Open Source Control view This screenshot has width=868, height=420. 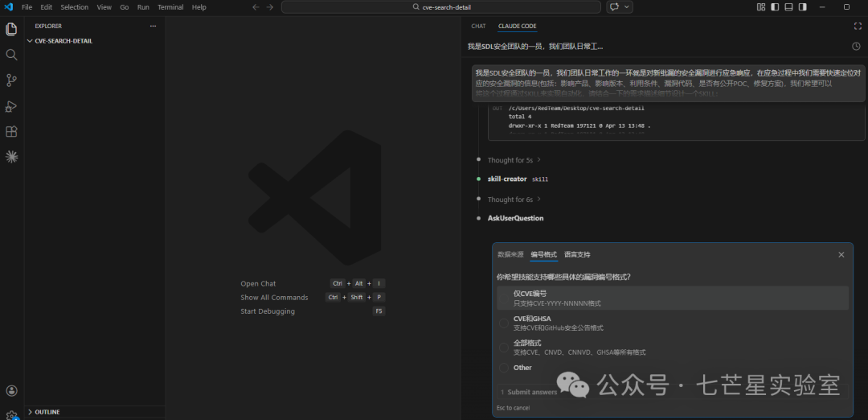[x=11, y=80]
